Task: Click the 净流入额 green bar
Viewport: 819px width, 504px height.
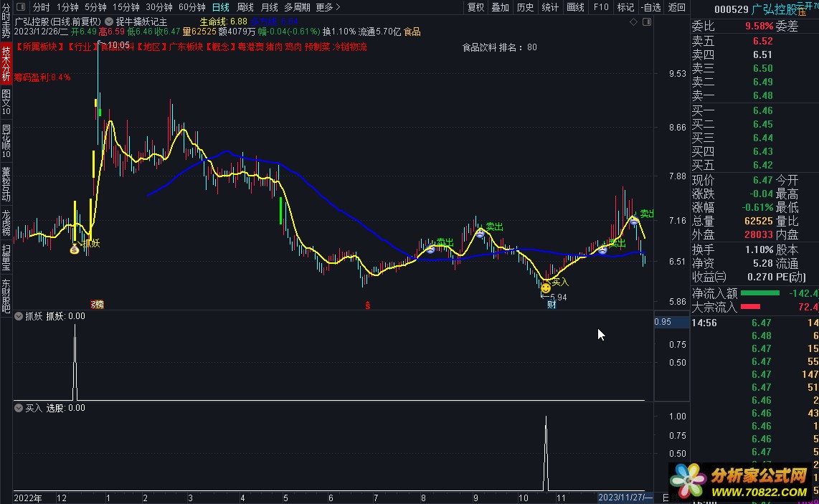Action: point(760,293)
